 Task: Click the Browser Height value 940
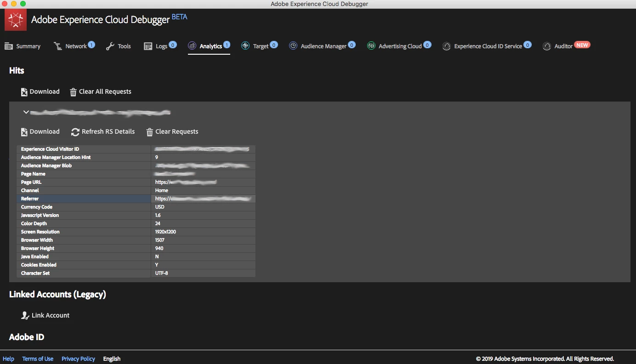click(x=159, y=249)
